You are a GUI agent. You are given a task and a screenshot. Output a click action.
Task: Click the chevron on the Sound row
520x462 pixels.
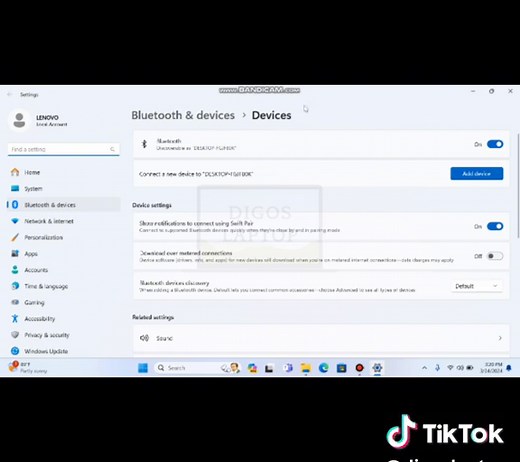500,338
